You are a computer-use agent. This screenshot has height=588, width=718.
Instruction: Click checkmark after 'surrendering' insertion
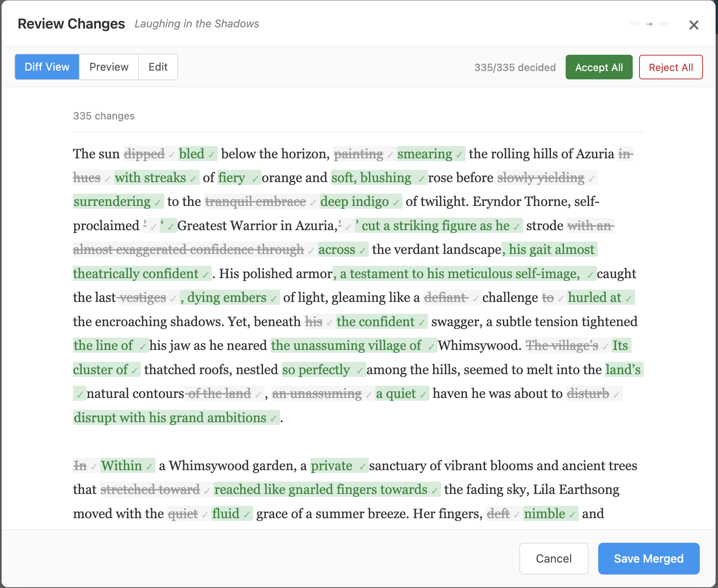coord(157,203)
